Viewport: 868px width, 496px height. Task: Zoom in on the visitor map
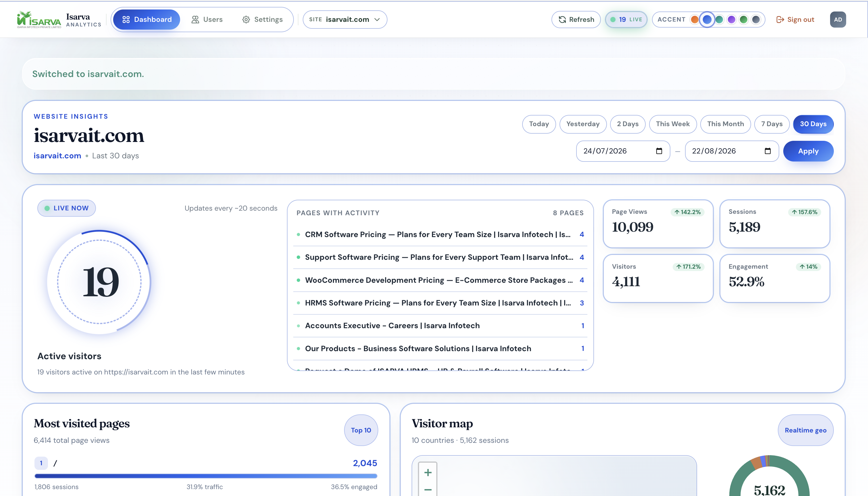tap(428, 472)
